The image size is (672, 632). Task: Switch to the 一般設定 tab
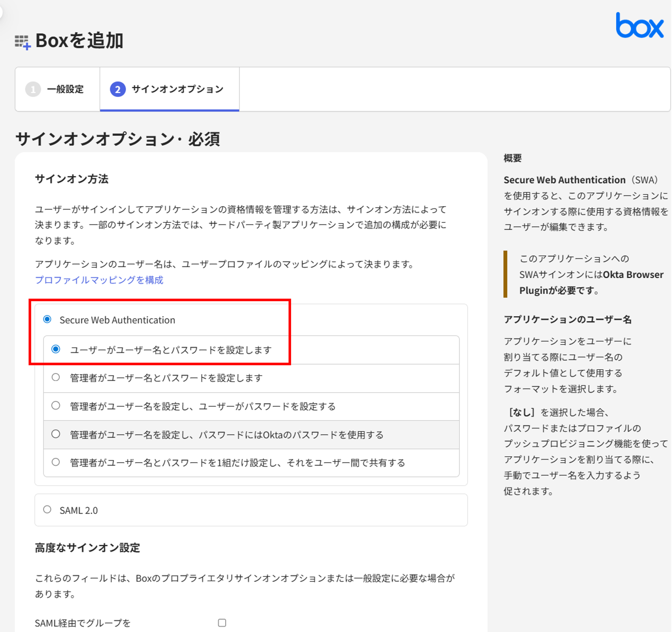pos(65,89)
